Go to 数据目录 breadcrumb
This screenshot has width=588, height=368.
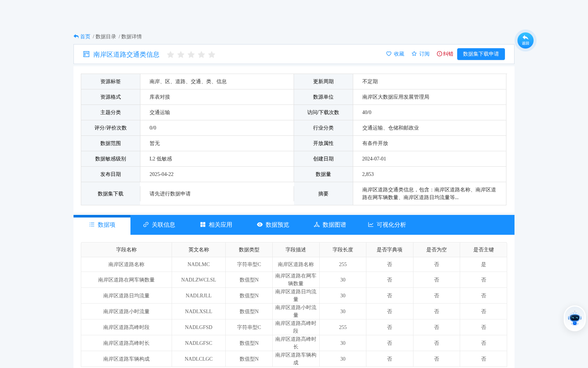pos(106,36)
